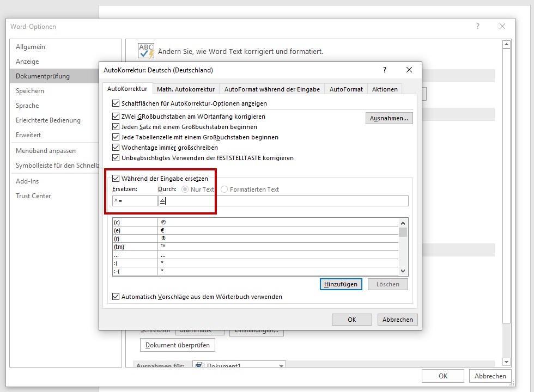Viewport: 534px width, 392px height.
Task: Uncheck Während der Eingabe ersetzen
Action: [116, 179]
